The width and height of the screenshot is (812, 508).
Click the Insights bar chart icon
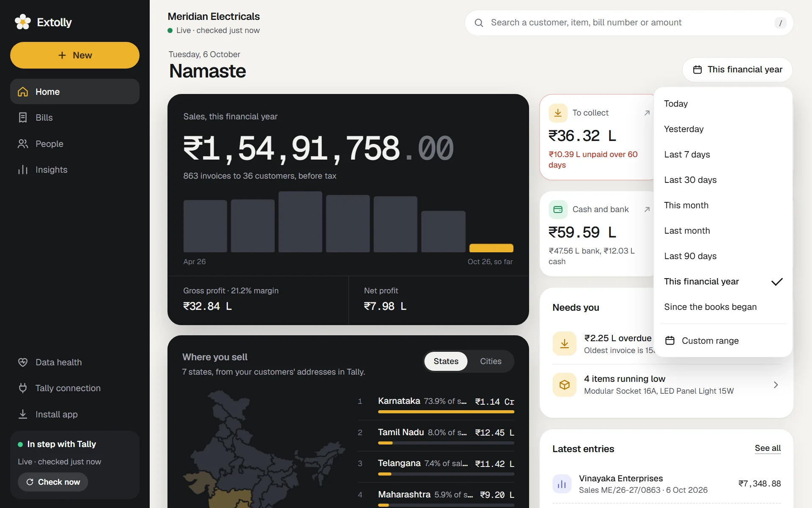click(23, 170)
